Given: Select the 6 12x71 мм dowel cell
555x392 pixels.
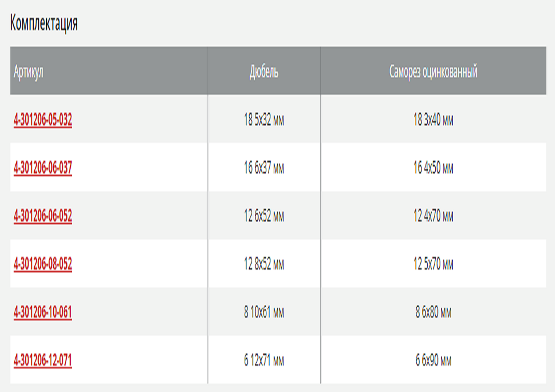Looking at the screenshot, I should (x=264, y=361).
